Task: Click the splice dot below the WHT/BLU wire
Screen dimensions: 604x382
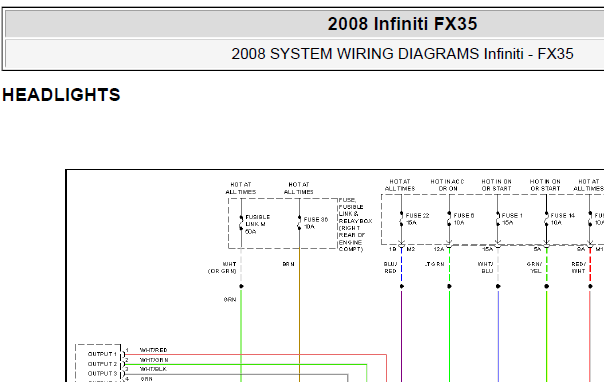Action: pos(498,286)
